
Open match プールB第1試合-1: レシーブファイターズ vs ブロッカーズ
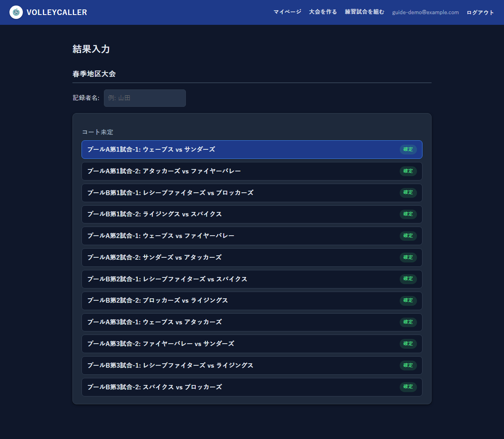click(x=252, y=193)
